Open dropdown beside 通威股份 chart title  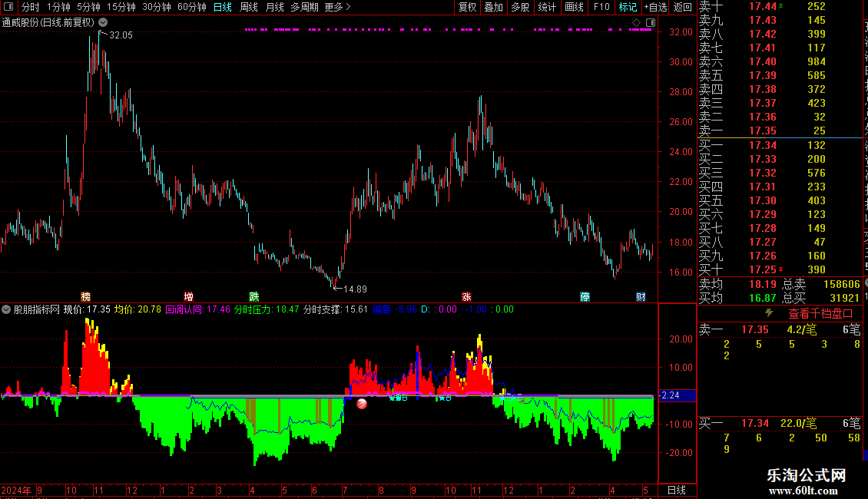point(103,23)
